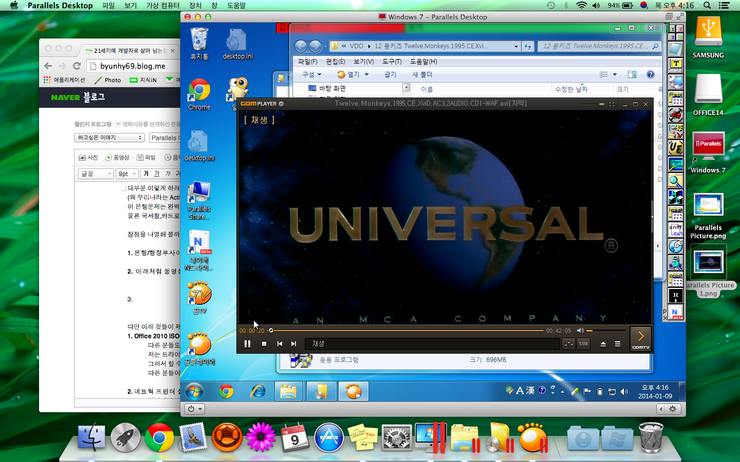Expand the view options dropdown arrow in Explorer
740x462 pixels.
614,75
